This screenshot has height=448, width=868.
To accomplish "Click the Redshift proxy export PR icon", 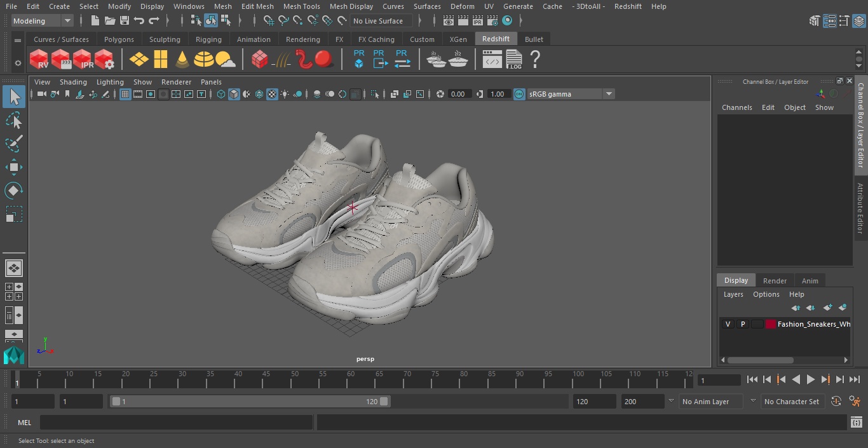I will coord(380,60).
